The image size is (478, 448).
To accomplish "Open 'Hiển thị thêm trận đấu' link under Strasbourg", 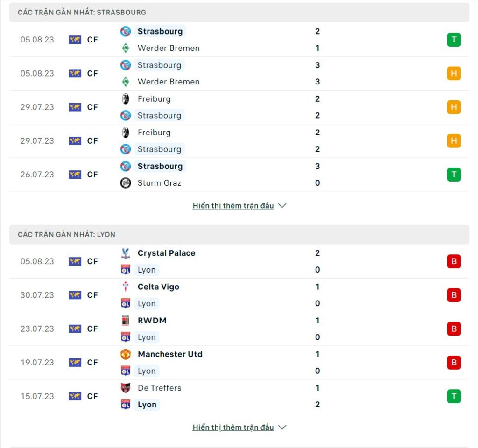I will tap(233, 206).
